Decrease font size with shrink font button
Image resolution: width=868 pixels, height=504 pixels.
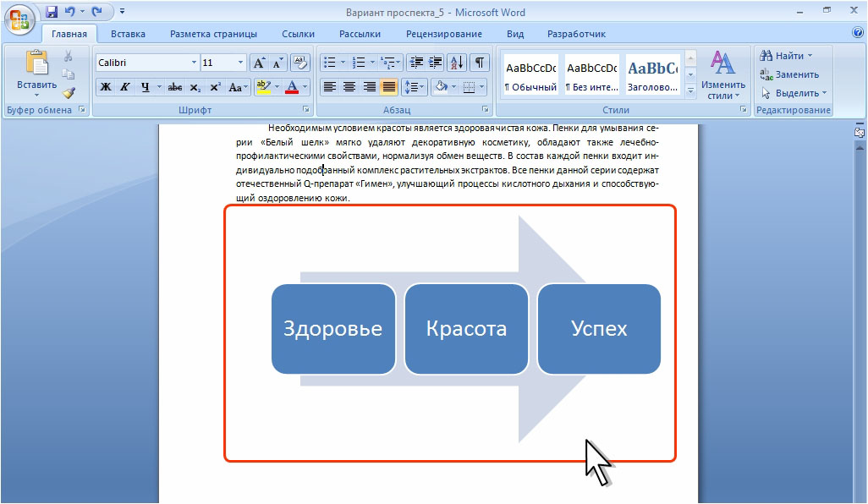277,63
